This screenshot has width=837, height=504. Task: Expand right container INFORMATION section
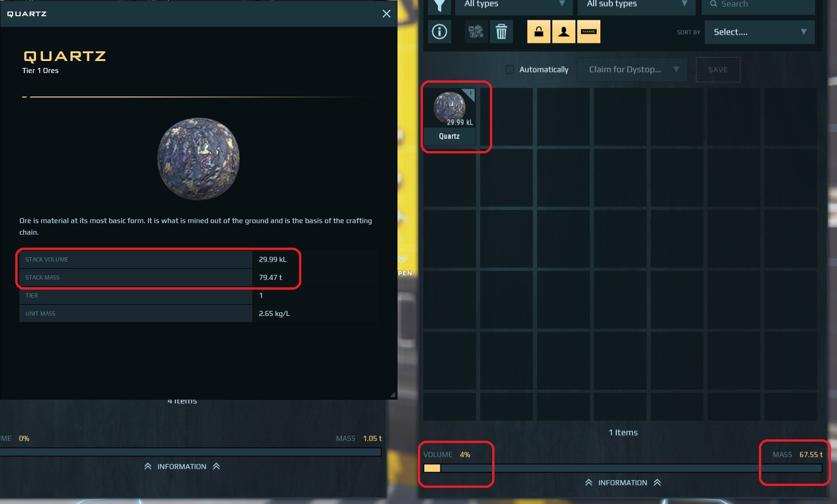point(623,482)
